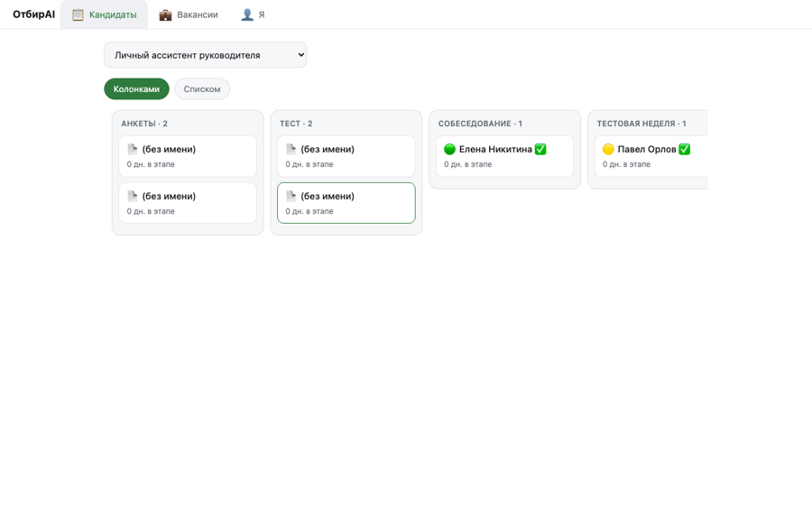Click the ТЕСТОВАЯ НЕДЕЛЯ · 1 column header

click(641, 124)
